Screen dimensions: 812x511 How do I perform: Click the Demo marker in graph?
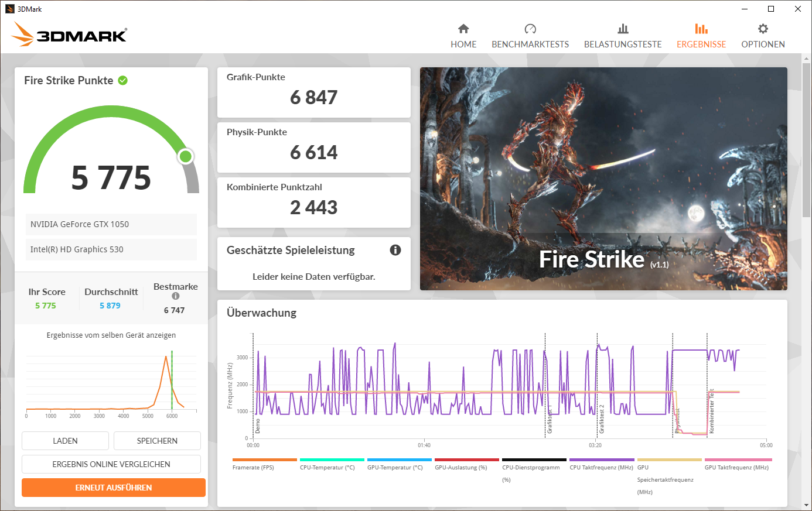pos(258,426)
